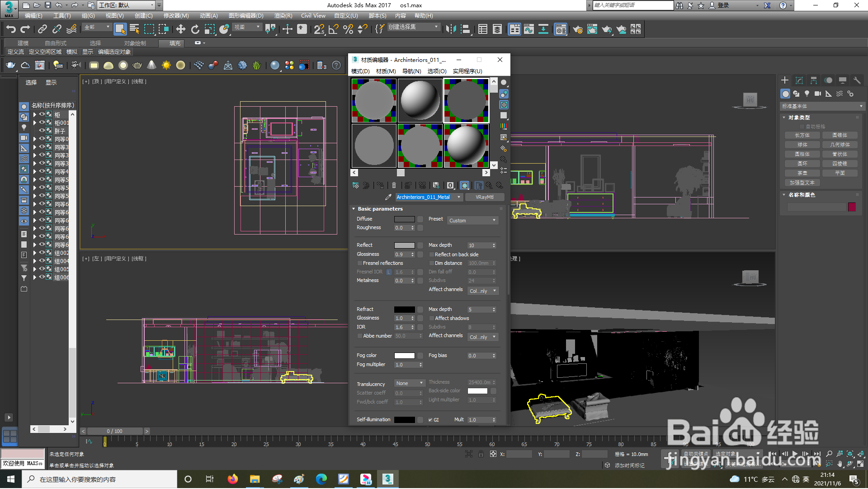The image size is (868, 489).
Task: Select the top-middle material sample sphere
Action: (420, 100)
